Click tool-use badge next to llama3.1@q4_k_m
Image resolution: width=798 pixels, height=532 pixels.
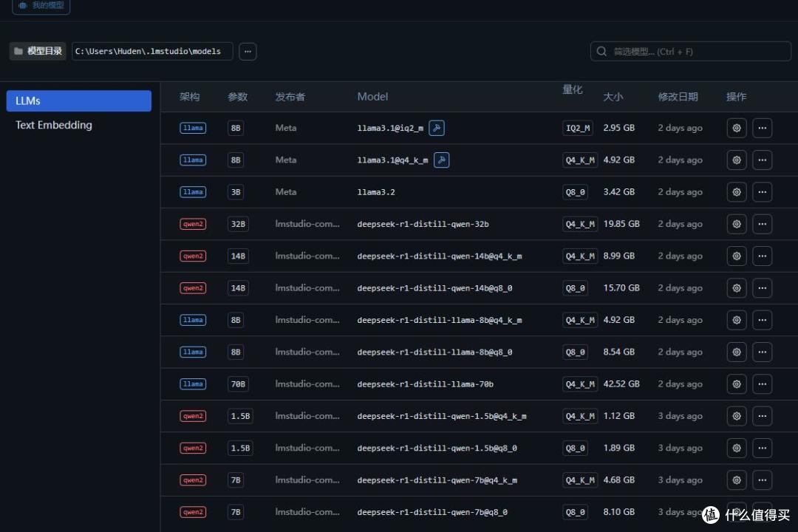(x=441, y=160)
